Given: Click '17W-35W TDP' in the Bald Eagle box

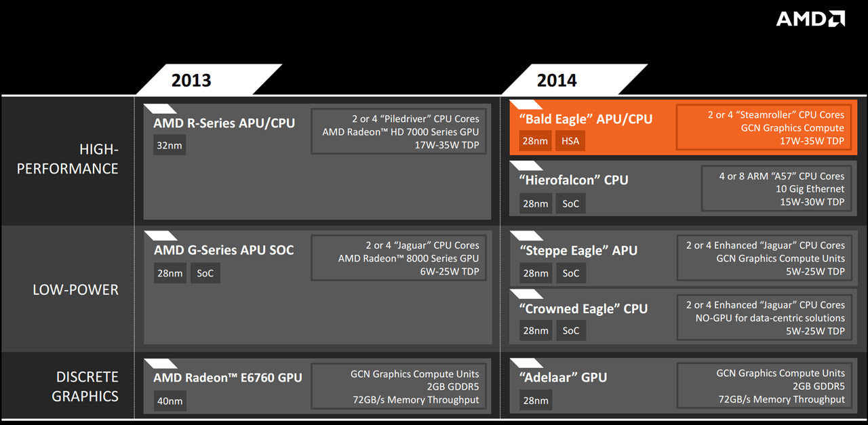Looking at the screenshot, I should (813, 140).
